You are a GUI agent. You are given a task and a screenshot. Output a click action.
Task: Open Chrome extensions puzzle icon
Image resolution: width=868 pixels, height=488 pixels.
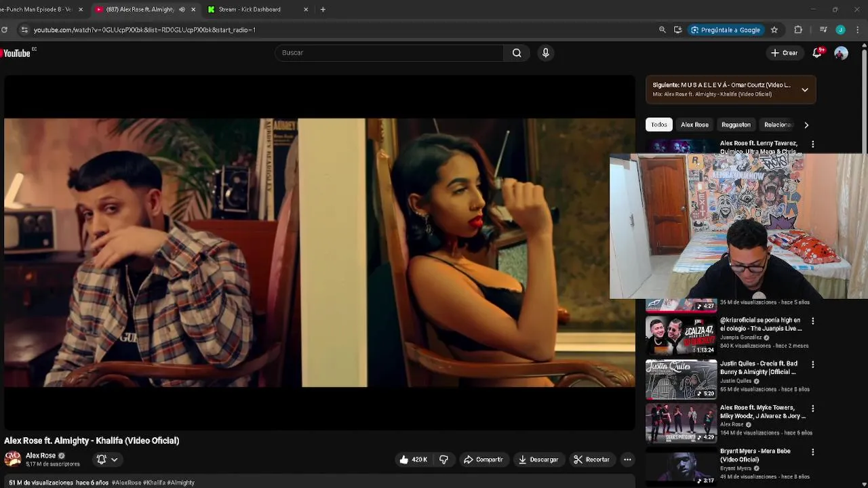pyautogui.click(x=798, y=30)
